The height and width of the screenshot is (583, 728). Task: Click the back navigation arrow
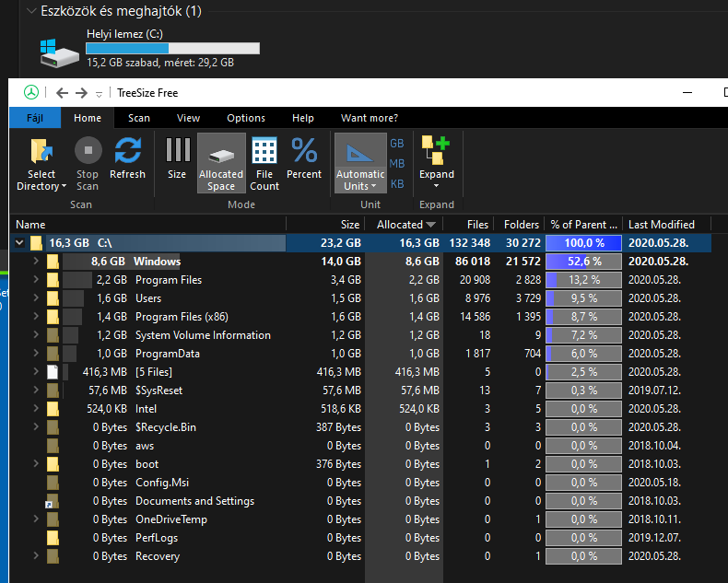pyautogui.click(x=63, y=93)
